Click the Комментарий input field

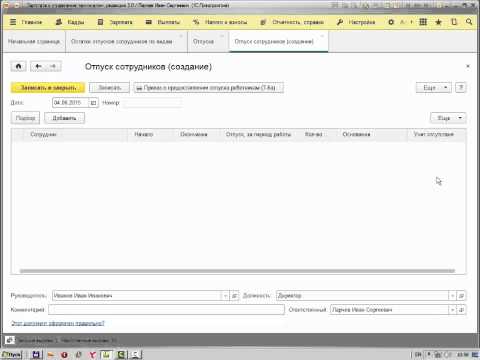click(x=166, y=310)
